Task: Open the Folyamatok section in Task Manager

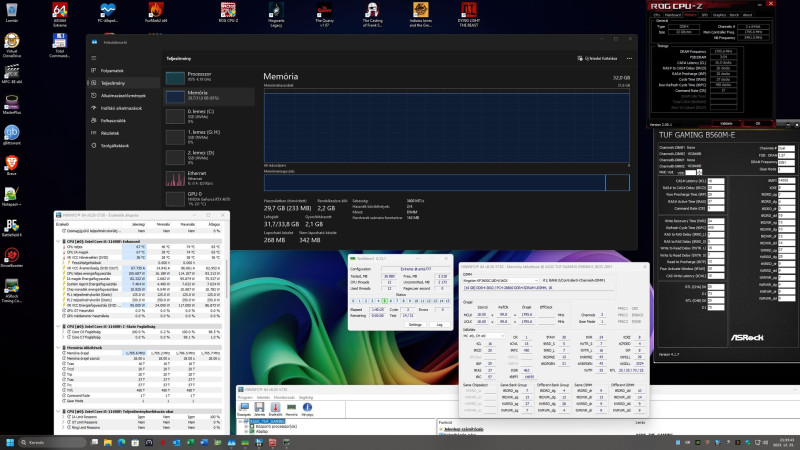Action: point(112,71)
